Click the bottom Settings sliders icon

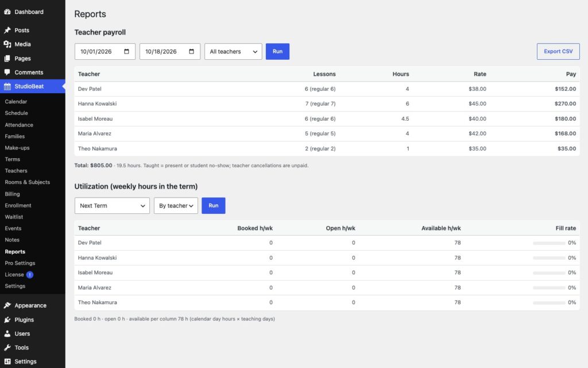click(x=7, y=361)
